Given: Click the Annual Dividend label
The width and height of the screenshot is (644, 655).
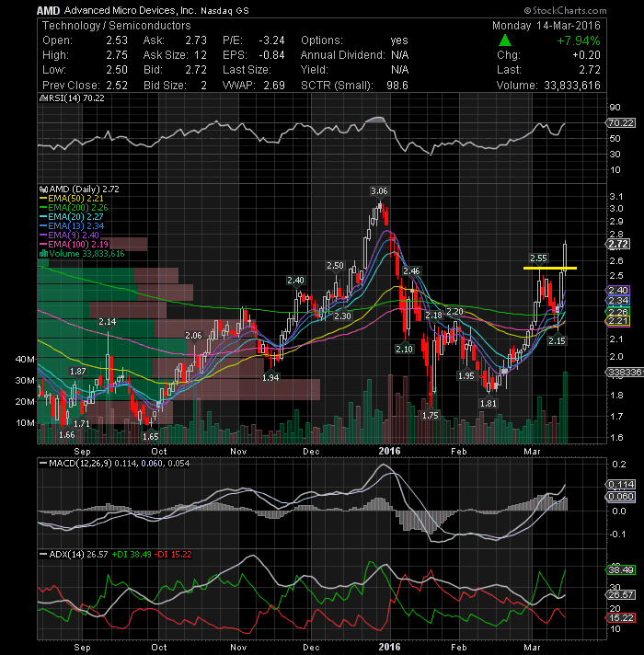Looking at the screenshot, I should [342, 55].
